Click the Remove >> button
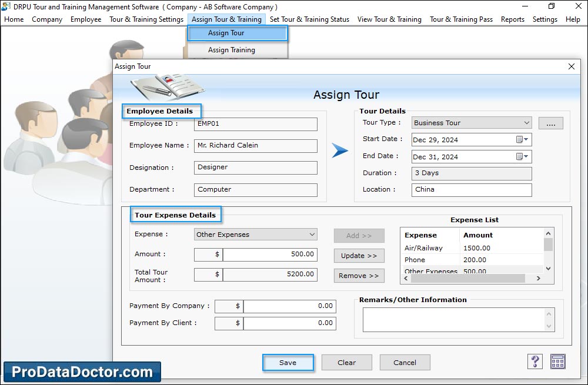The image size is (588, 385). click(359, 276)
